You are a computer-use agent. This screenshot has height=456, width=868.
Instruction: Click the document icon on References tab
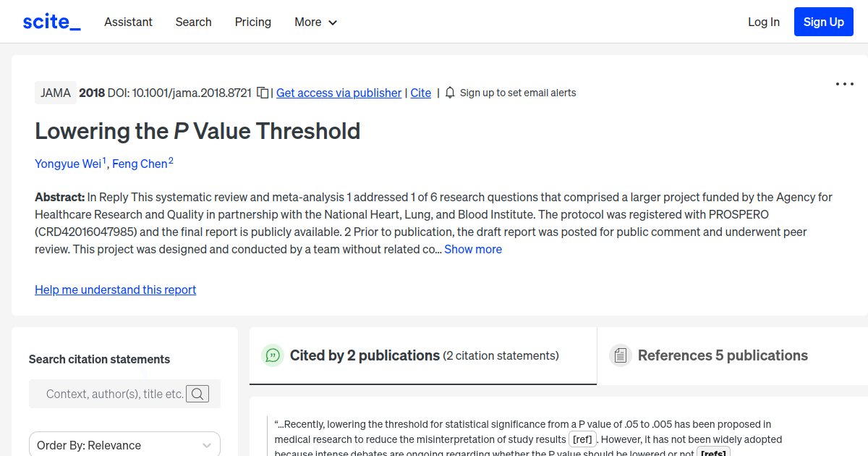[x=621, y=355]
